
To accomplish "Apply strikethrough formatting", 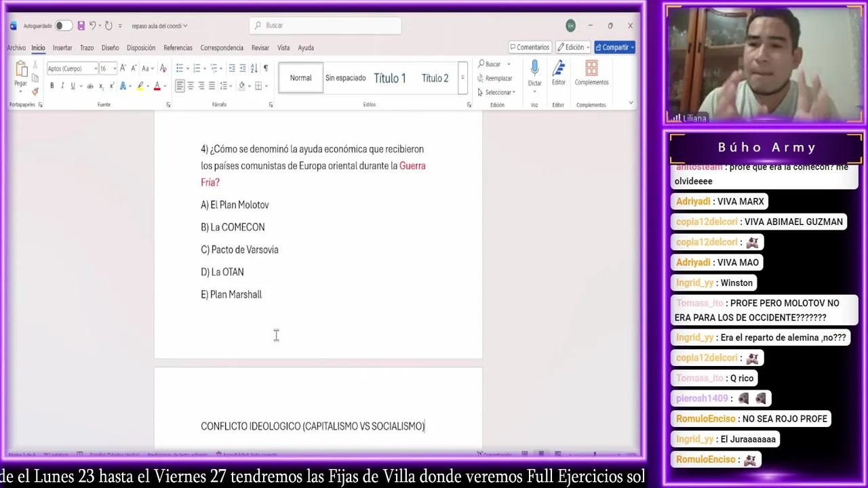I will pyautogui.click(x=90, y=86).
